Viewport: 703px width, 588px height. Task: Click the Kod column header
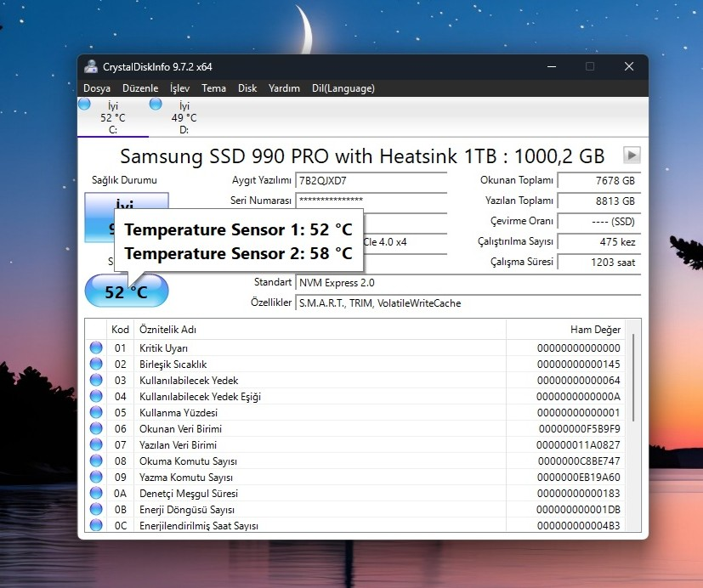click(120, 330)
